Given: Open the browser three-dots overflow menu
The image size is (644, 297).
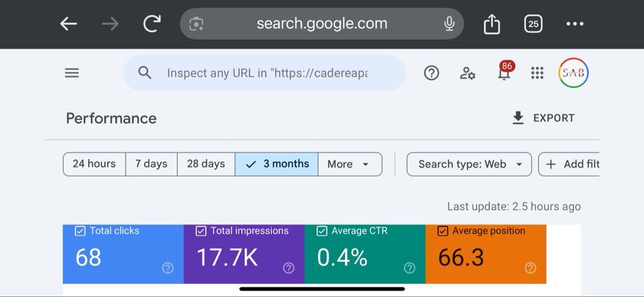Looking at the screenshot, I should tap(574, 24).
